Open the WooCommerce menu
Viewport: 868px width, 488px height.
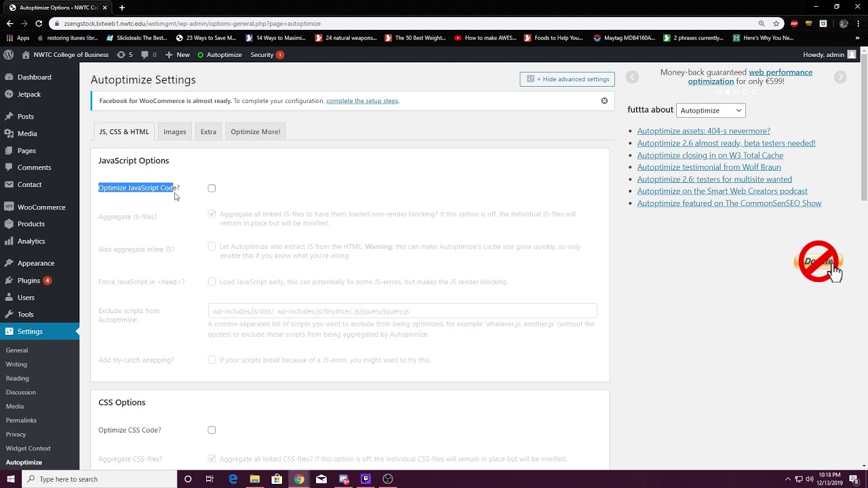tap(41, 207)
